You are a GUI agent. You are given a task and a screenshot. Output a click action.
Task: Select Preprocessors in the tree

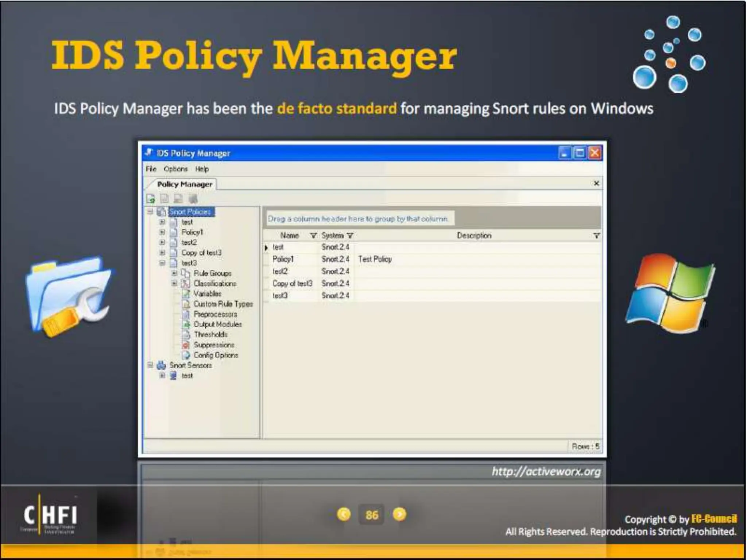215,314
